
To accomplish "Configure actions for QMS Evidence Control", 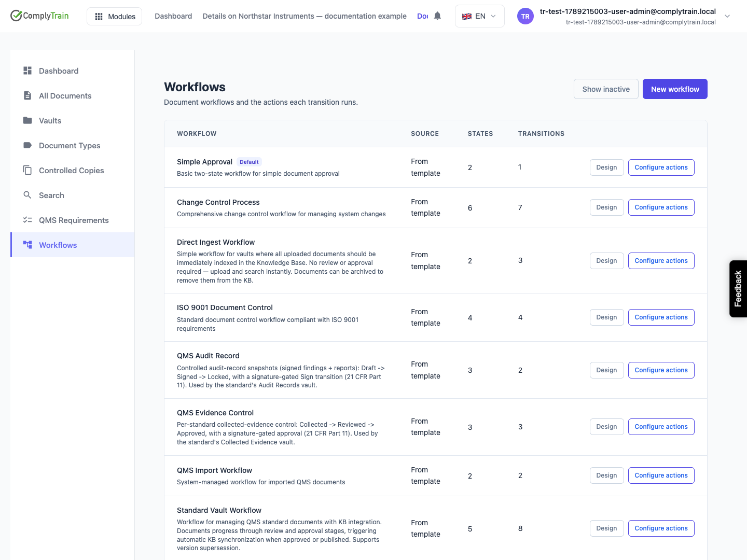I will (x=661, y=427).
